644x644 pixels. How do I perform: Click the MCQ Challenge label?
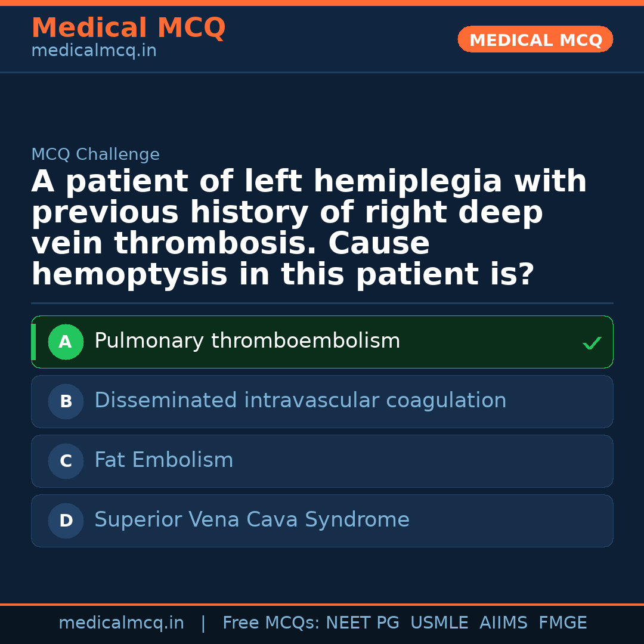(x=95, y=155)
